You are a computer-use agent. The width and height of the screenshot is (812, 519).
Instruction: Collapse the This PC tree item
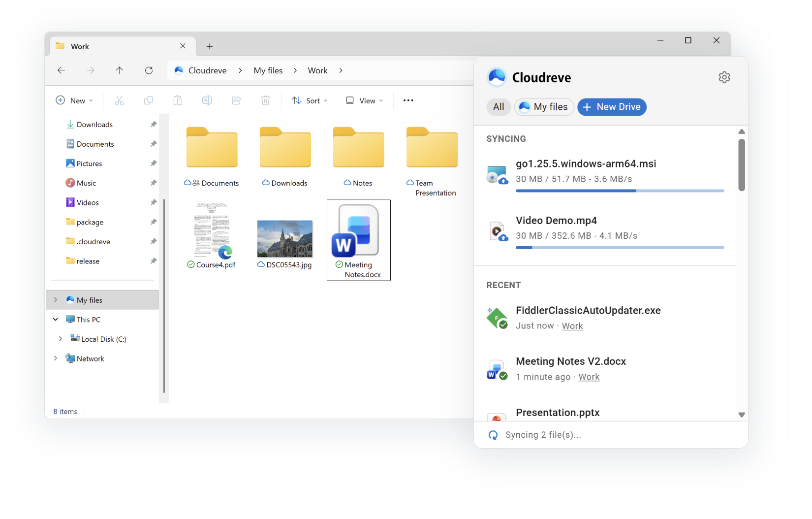(x=55, y=319)
